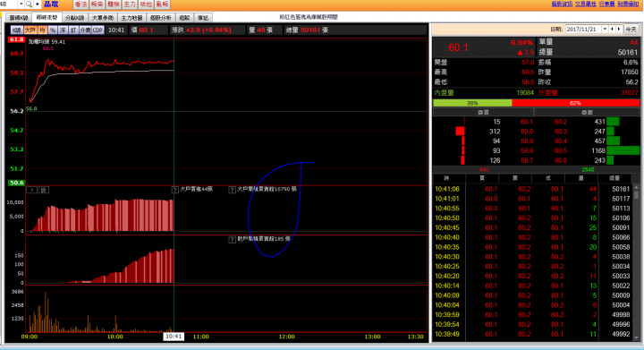Open the 主力地圖 tab
Screen dimensions: 644x350
[131, 18]
